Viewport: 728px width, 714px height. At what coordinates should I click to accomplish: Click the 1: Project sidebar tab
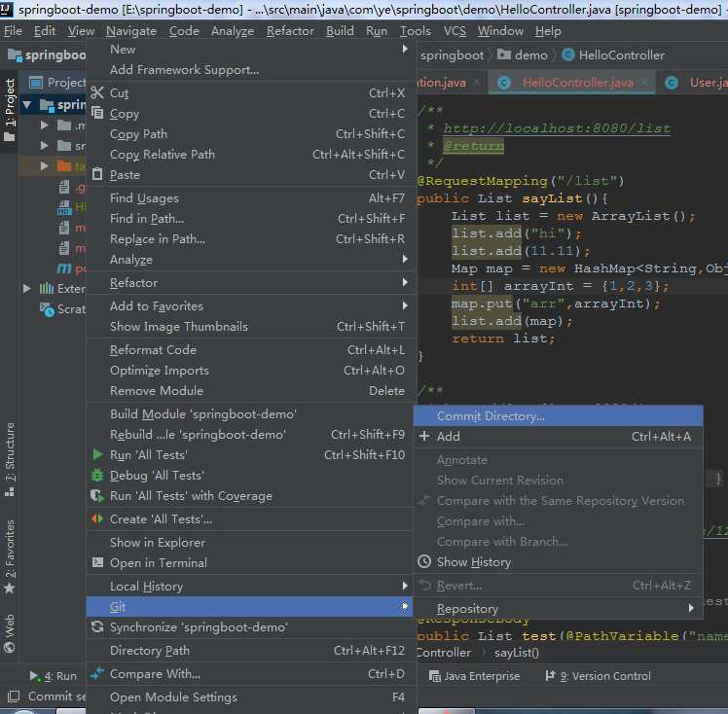coord(10,110)
